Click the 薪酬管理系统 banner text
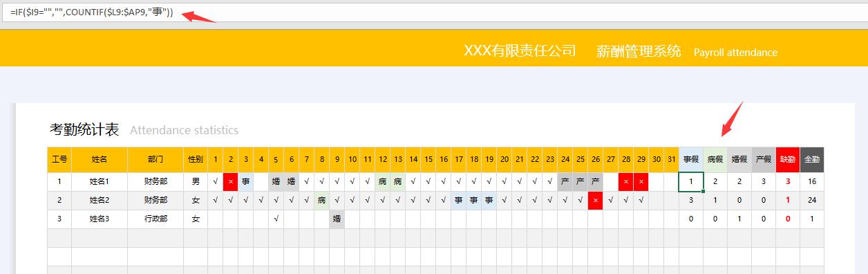 point(639,51)
